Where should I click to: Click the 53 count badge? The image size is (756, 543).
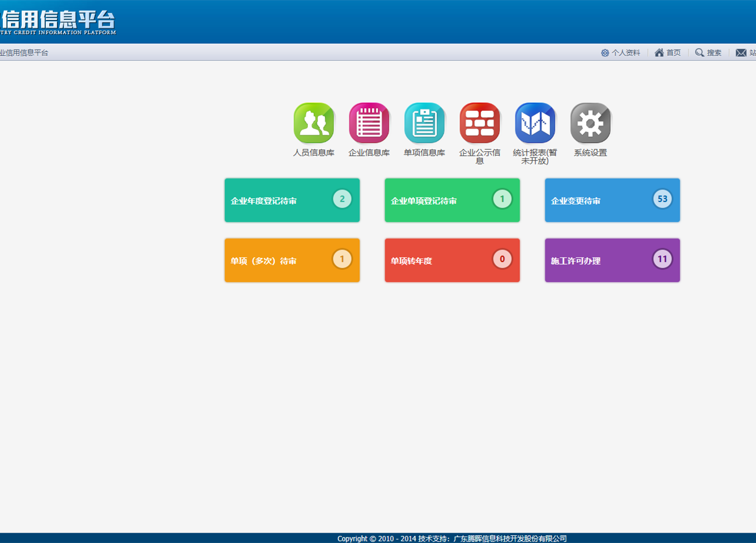click(662, 199)
